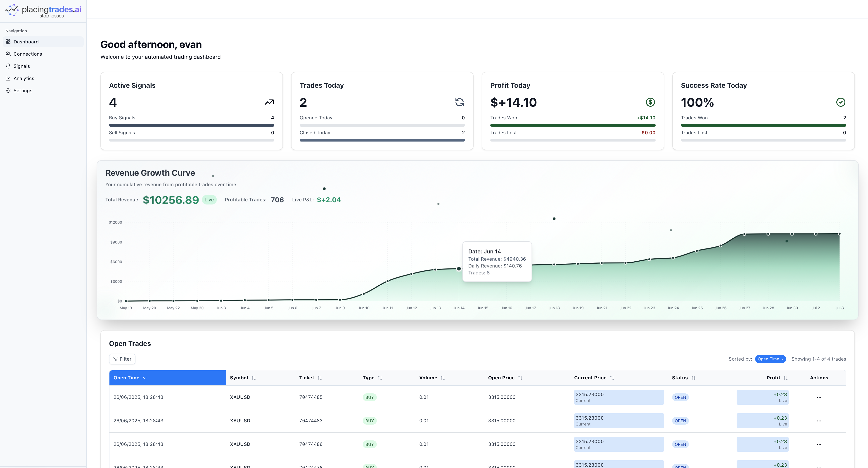The image size is (868, 468).
Task: Click the trending arrow icon in Active Signals
Action: (269, 102)
